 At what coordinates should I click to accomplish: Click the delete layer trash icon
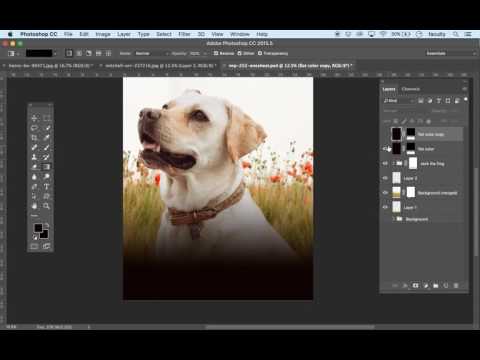(456, 286)
